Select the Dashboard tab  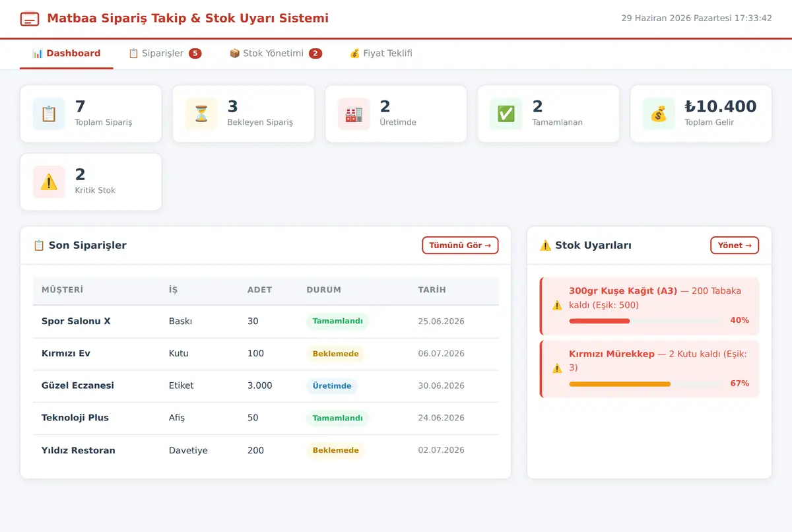pos(67,53)
